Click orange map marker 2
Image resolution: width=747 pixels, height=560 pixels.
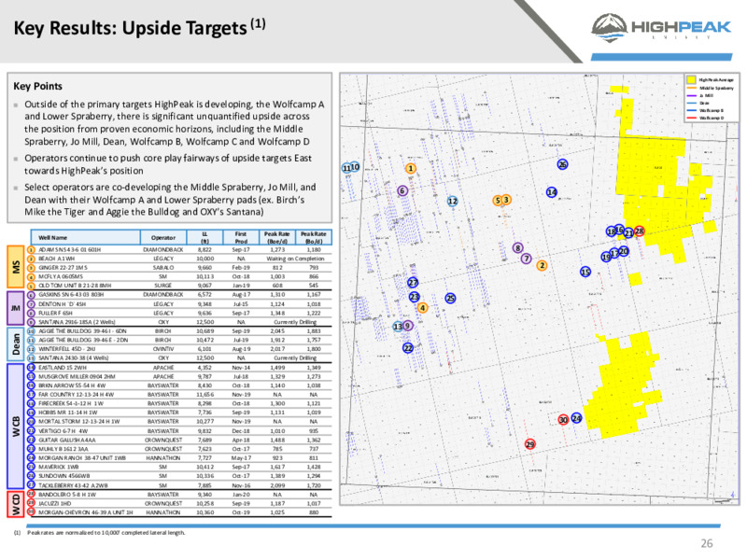(x=542, y=266)
